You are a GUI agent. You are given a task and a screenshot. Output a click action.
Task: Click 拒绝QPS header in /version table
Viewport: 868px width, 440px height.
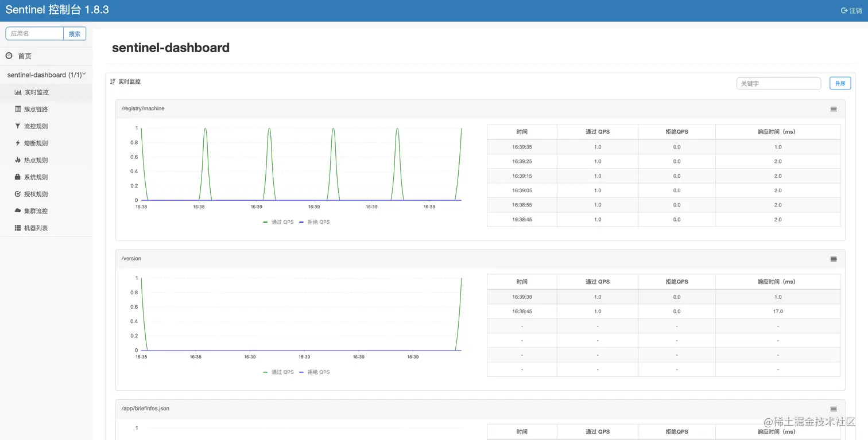click(677, 282)
